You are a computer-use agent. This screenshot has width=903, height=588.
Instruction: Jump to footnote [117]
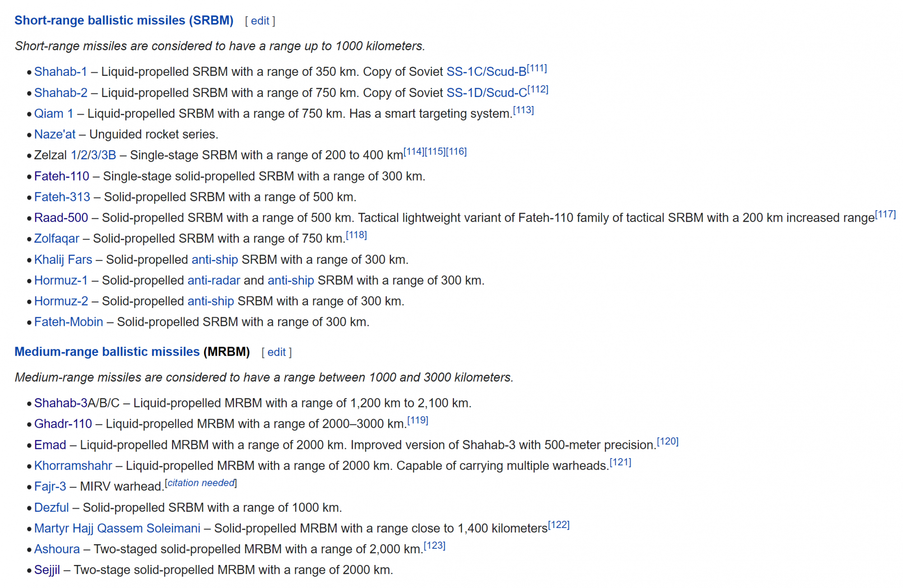[x=885, y=214]
